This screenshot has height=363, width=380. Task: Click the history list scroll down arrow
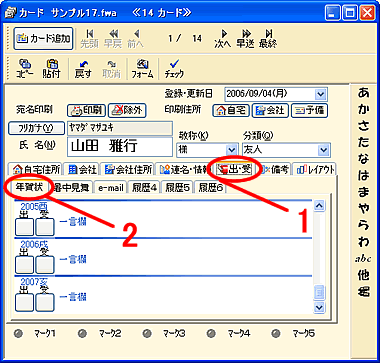pyautogui.click(x=320, y=306)
